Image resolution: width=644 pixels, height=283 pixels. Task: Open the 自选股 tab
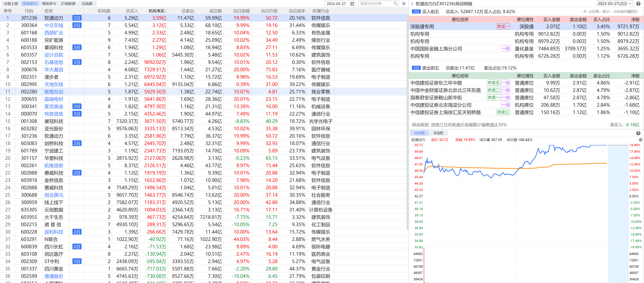tap(87, 4)
